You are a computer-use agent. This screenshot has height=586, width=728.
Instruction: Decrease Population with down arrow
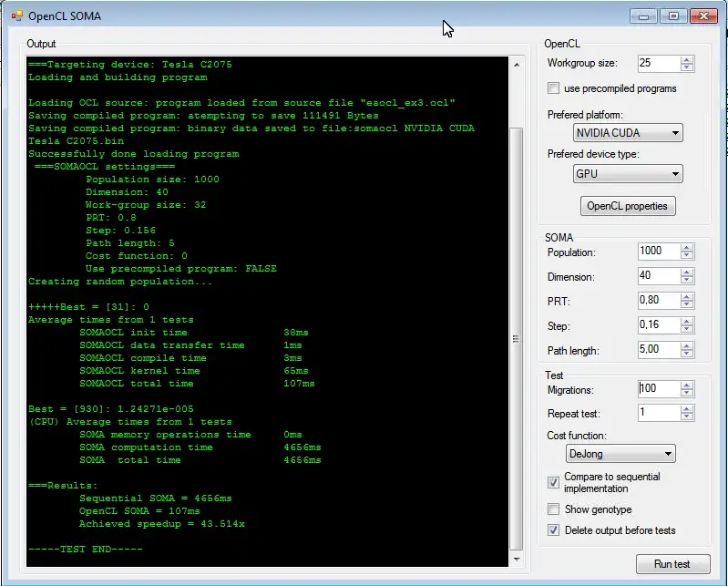(687, 255)
